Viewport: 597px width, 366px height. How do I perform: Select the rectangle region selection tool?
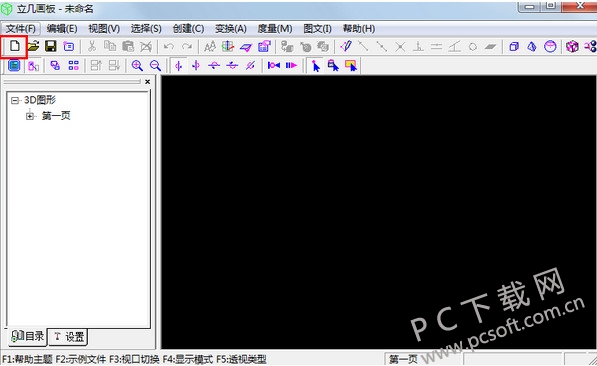coord(351,66)
